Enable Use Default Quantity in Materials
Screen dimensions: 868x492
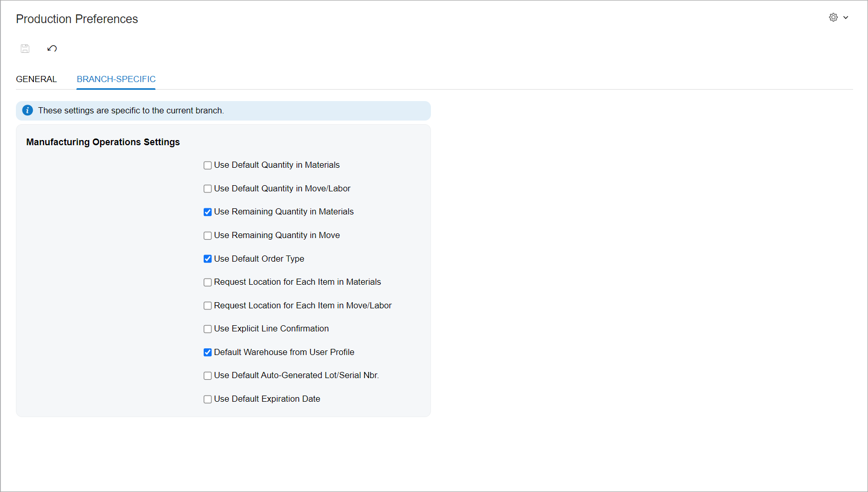point(208,165)
